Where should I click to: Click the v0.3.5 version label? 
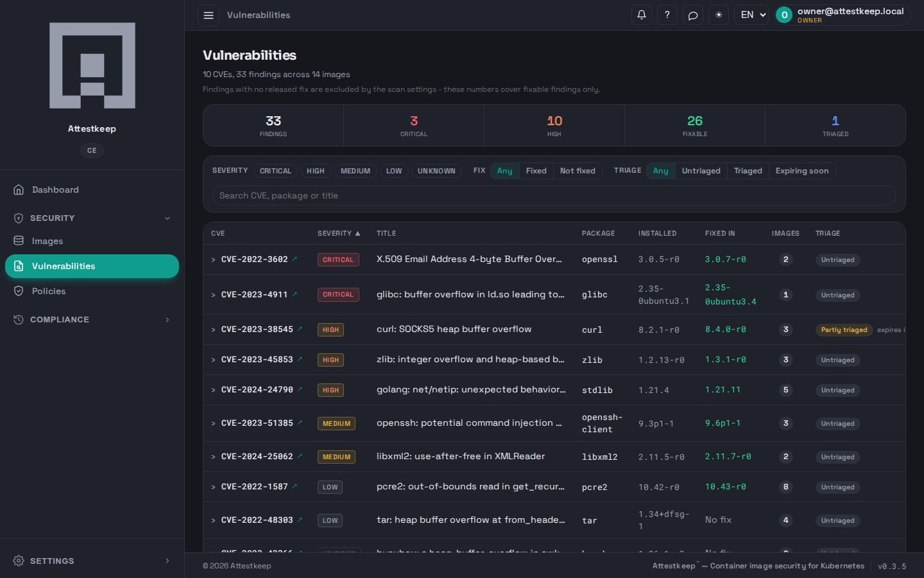coord(892,566)
